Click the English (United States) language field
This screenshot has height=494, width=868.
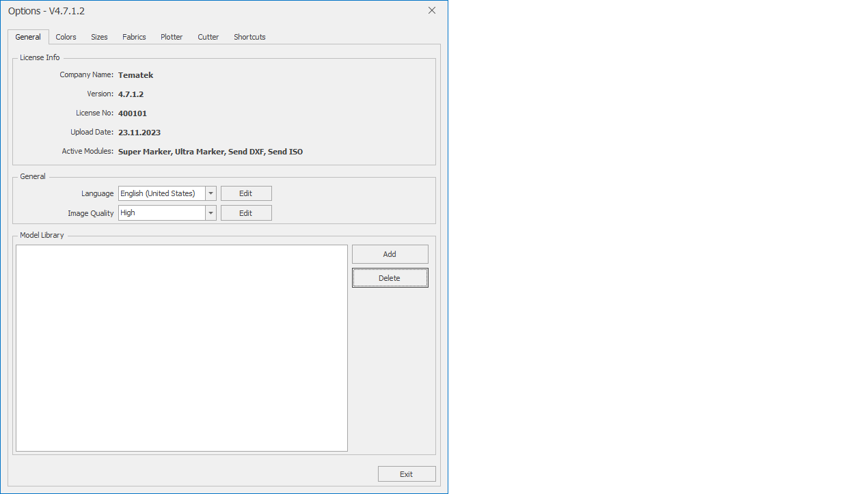point(161,194)
